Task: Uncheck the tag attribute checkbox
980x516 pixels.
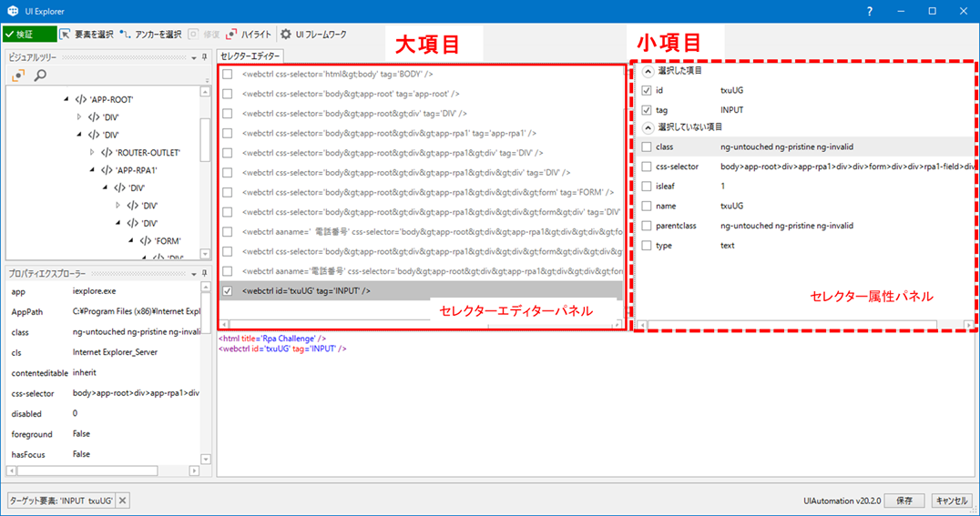Action: pos(647,110)
